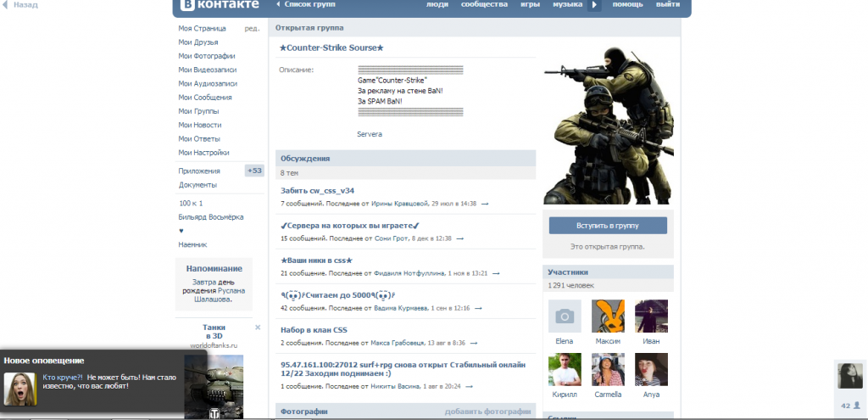Image resolution: width=868 pixels, height=420 pixels.
Task: Open Elena's camera placeholder avatar
Action: pyautogui.click(x=565, y=316)
